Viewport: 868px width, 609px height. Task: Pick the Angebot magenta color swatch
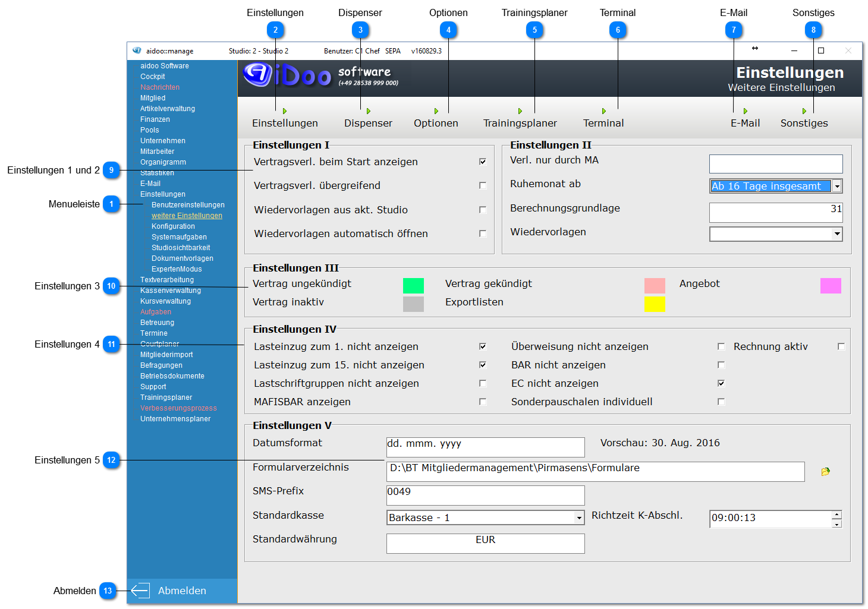coord(831,286)
